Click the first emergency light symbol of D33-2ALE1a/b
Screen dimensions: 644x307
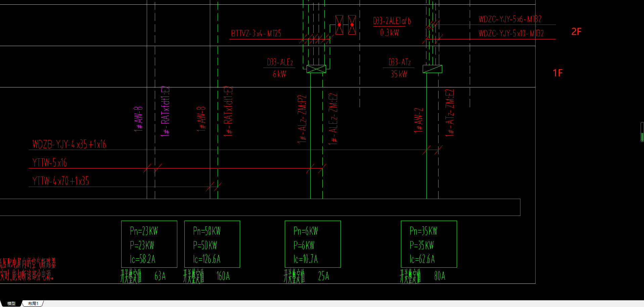coord(339,25)
